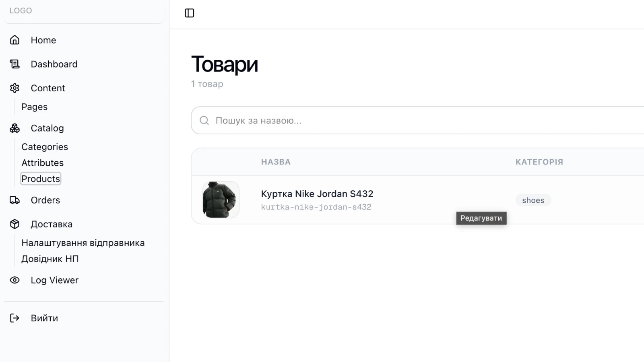Viewport: 644px width, 362px height.
Task: Open the Content section
Action: coord(48,88)
